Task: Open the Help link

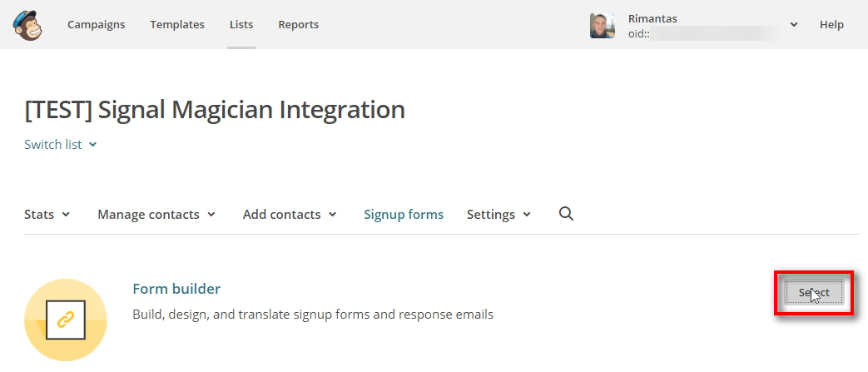Action: (831, 24)
